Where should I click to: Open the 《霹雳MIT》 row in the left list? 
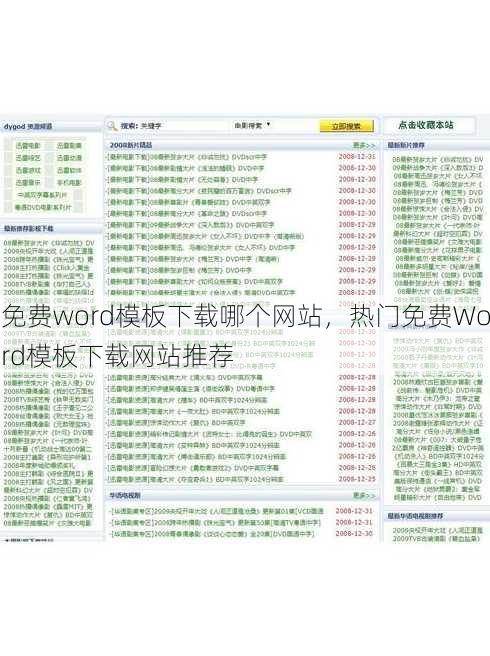pos(48,507)
